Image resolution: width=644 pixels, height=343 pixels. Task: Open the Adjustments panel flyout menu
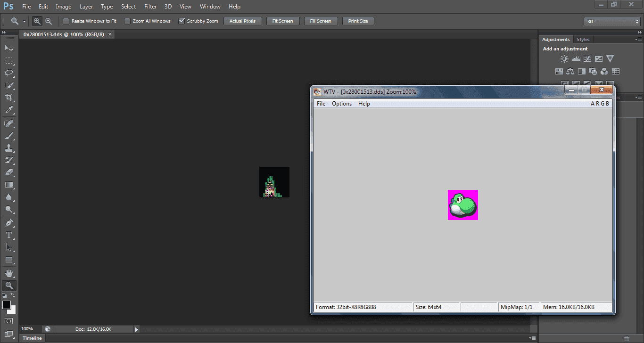click(638, 40)
